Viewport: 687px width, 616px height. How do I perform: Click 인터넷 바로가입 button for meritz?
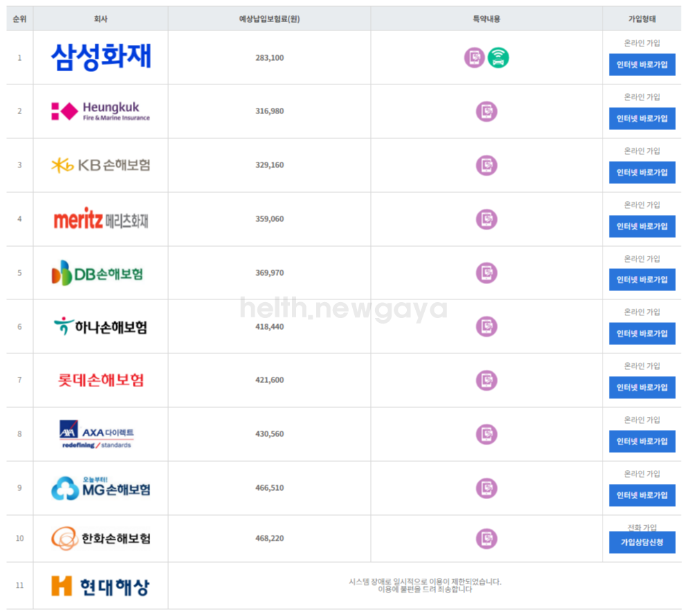[642, 226]
